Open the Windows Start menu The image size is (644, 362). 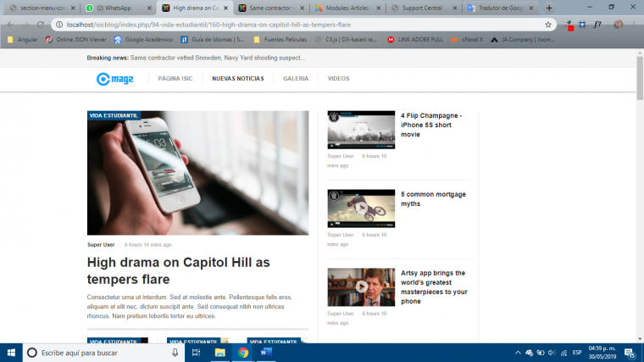tap(11, 353)
